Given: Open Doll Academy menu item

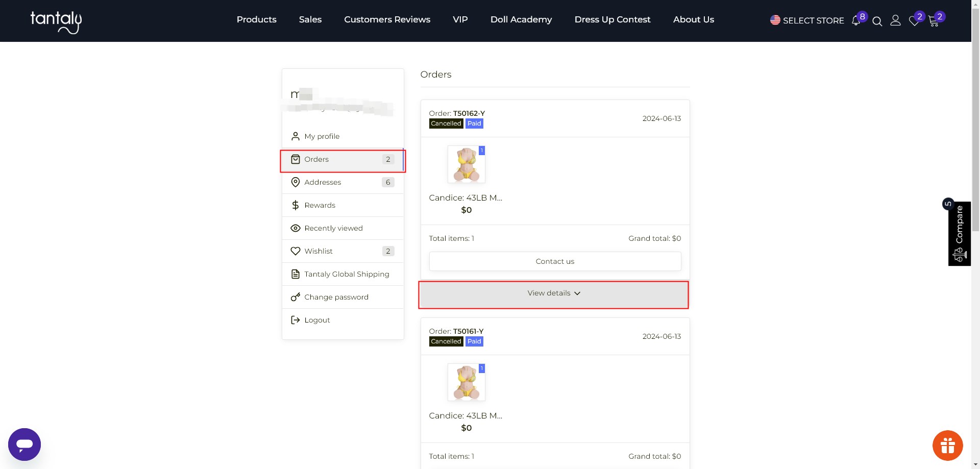Looking at the screenshot, I should [521, 19].
